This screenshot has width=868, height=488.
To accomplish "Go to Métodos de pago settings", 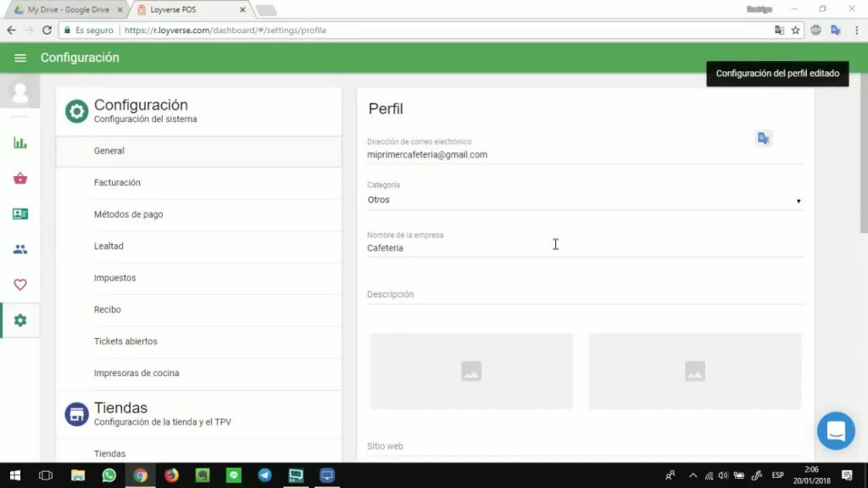I will 128,214.
